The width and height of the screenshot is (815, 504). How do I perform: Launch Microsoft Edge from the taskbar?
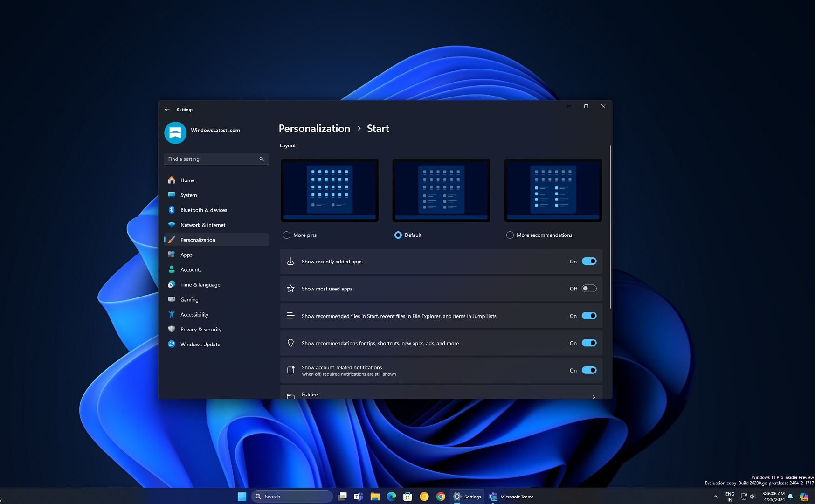coord(391,497)
